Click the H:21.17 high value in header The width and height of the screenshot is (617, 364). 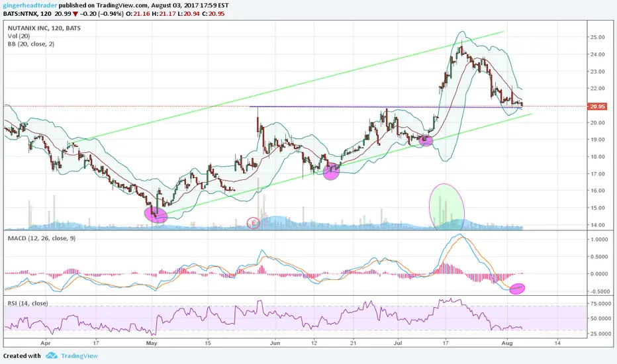(164, 14)
